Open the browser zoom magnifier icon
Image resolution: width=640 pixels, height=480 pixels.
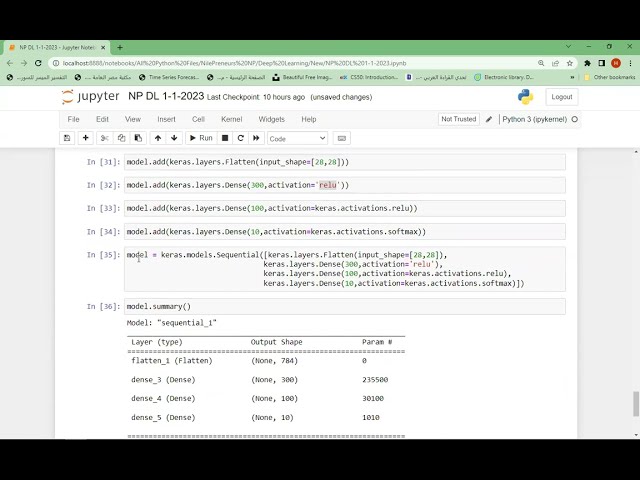pos(541,63)
